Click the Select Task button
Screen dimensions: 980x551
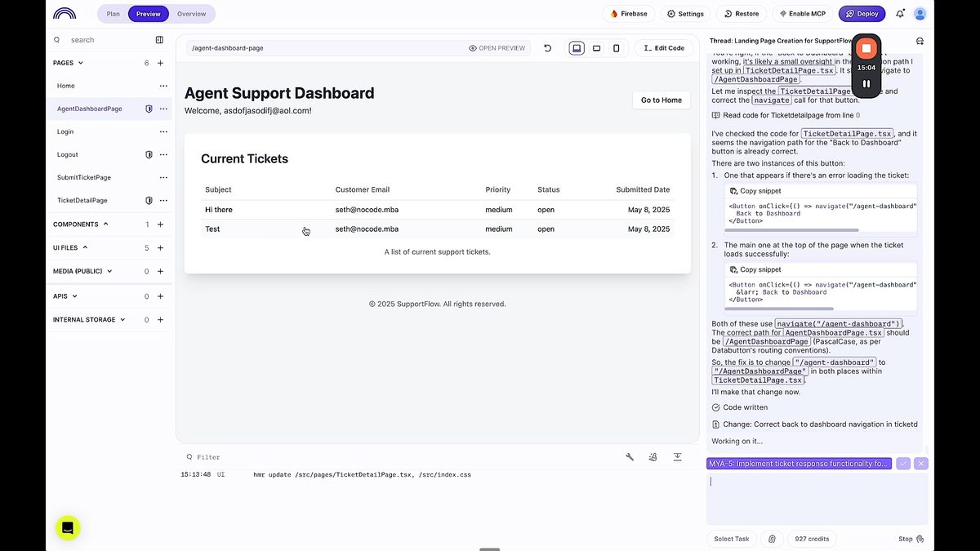732,539
